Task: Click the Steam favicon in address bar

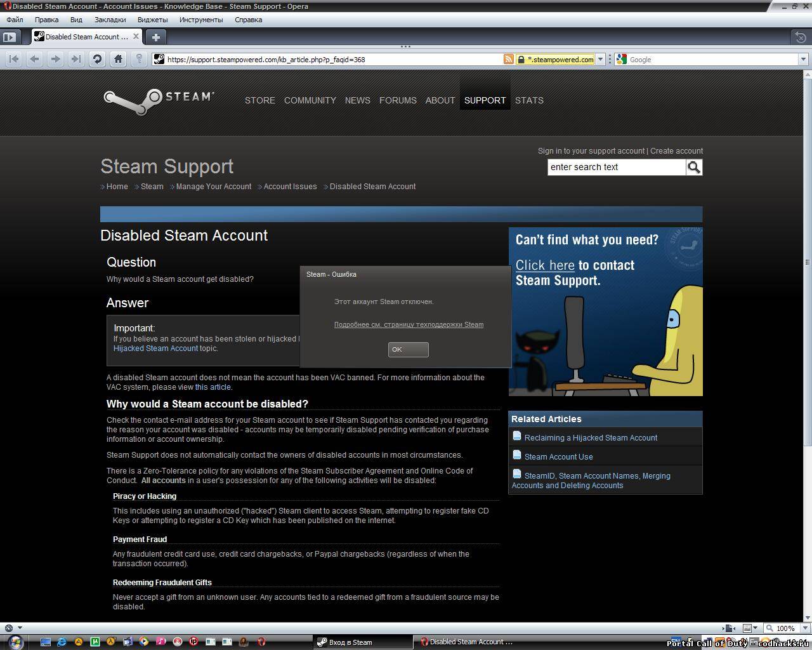Action: tap(159, 59)
